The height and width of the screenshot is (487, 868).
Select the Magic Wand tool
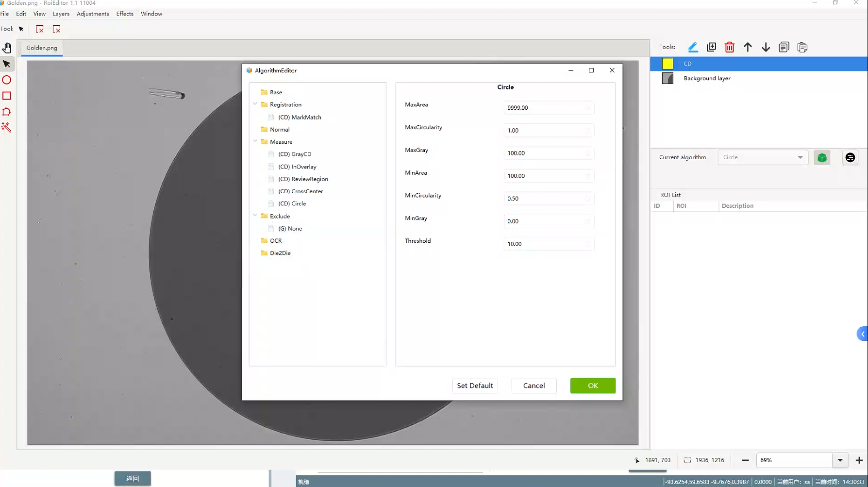click(6, 127)
